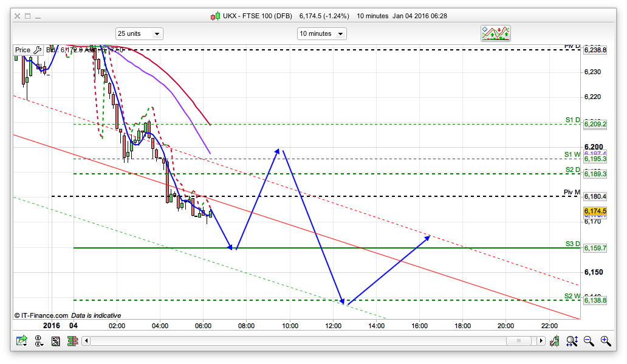Click the zoom in magnifier icon
Viewport: 627px width, 364px height.
pyautogui.click(x=605, y=342)
